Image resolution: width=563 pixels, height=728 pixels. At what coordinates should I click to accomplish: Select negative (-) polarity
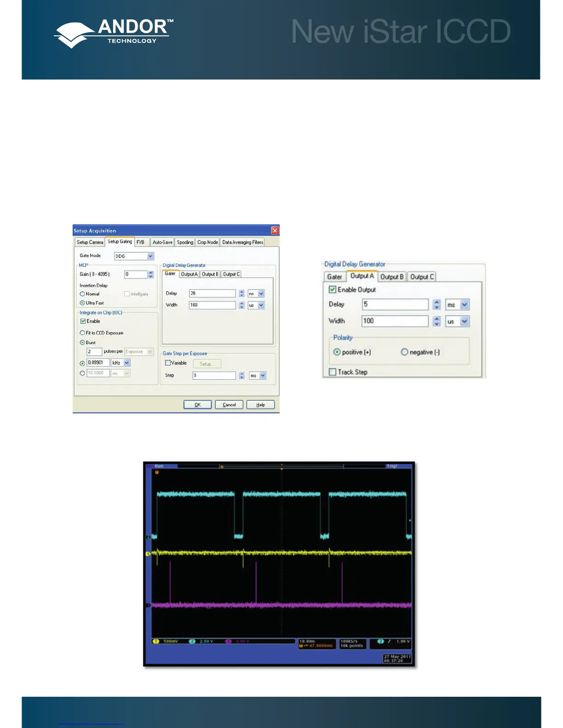404,352
